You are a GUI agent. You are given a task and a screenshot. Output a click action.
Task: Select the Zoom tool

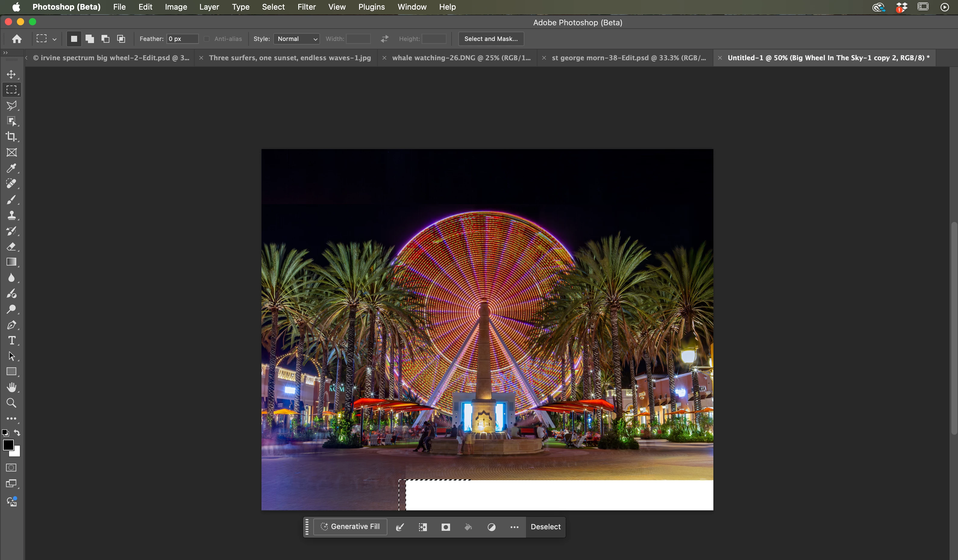[11, 403]
